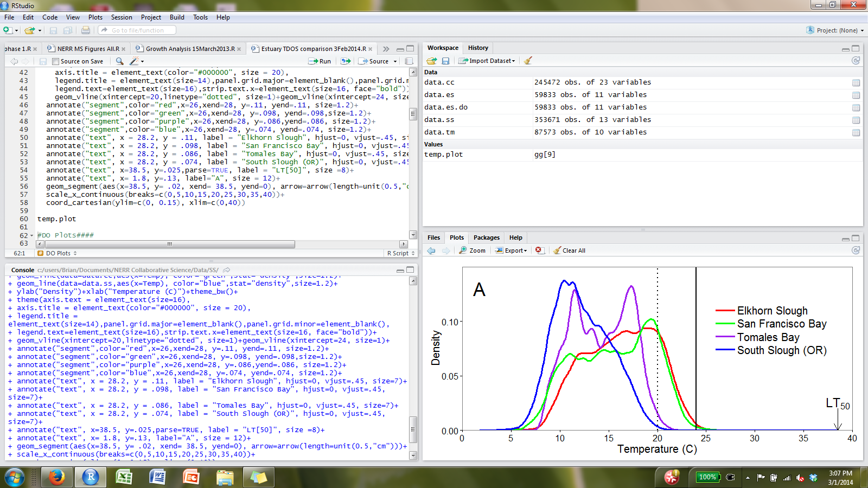This screenshot has width=868, height=488.
Task: Save workspace using the floppy disk icon
Action: click(x=445, y=61)
